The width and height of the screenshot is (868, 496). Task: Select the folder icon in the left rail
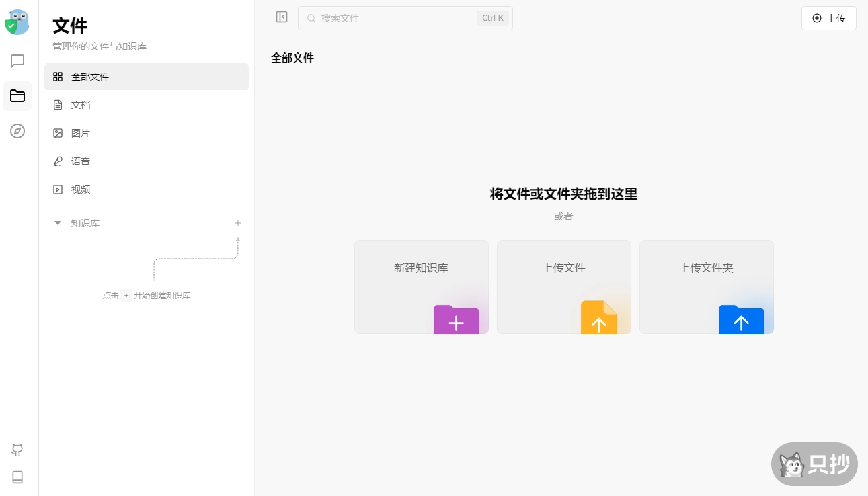click(x=17, y=96)
